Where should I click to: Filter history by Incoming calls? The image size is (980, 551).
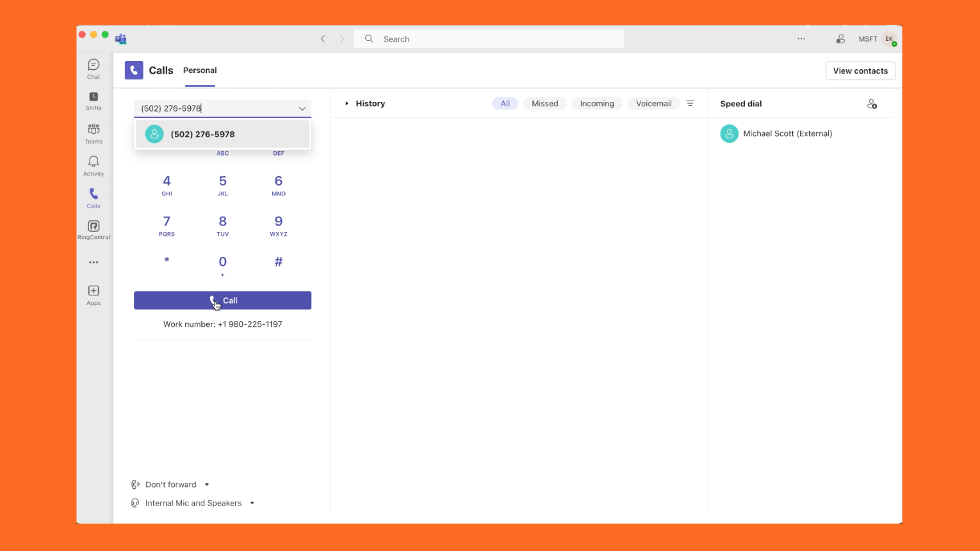click(x=596, y=103)
